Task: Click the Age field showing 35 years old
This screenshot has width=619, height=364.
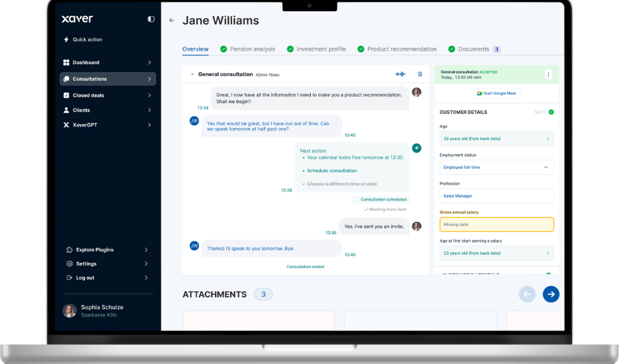Action: (x=496, y=139)
